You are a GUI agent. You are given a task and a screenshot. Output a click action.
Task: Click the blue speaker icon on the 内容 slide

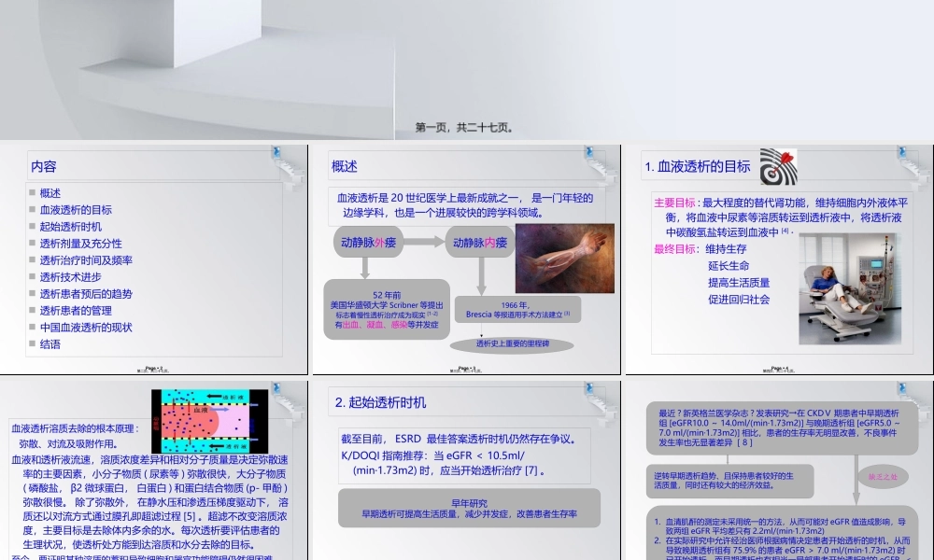coord(276,152)
